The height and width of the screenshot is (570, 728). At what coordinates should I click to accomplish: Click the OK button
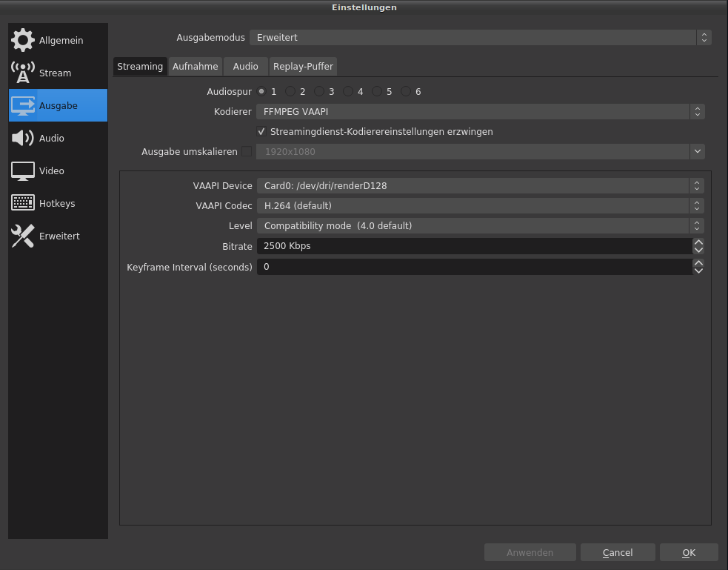coord(689,553)
